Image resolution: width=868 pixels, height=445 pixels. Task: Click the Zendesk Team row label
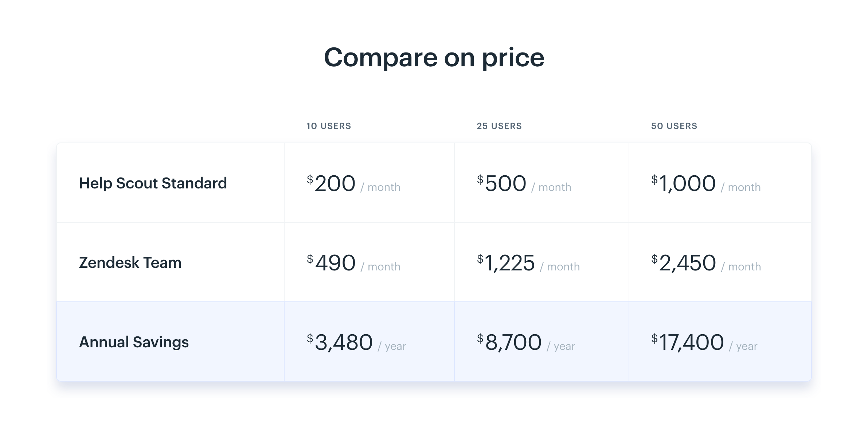(x=130, y=262)
